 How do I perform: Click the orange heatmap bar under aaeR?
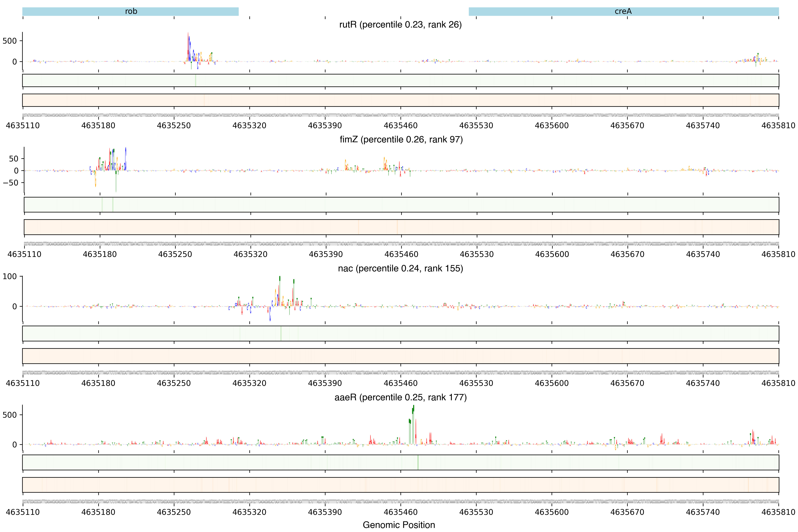coord(400,485)
